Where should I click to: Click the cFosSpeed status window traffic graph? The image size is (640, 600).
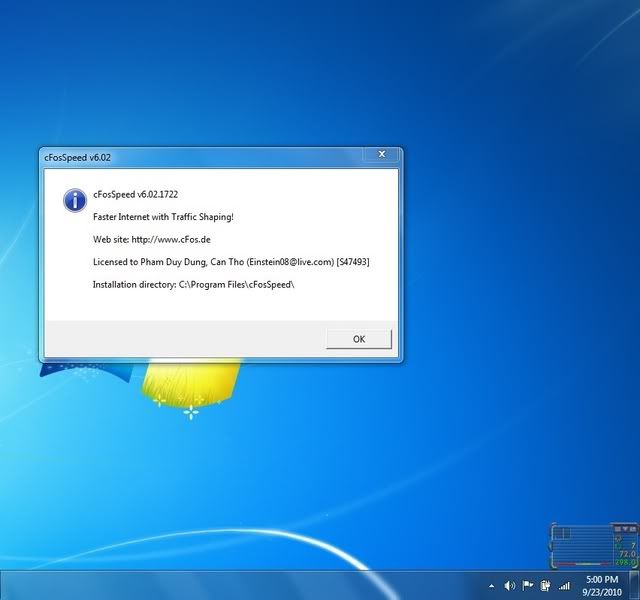pos(582,546)
